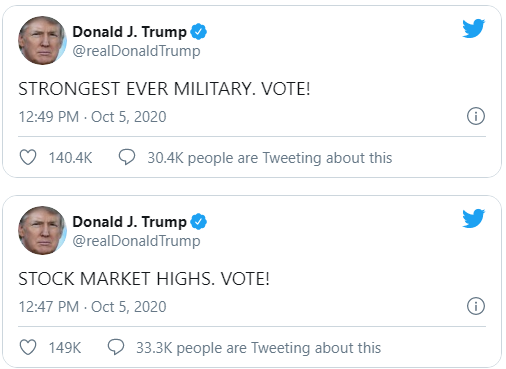Click the 140.4K like count

tap(70, 158)
